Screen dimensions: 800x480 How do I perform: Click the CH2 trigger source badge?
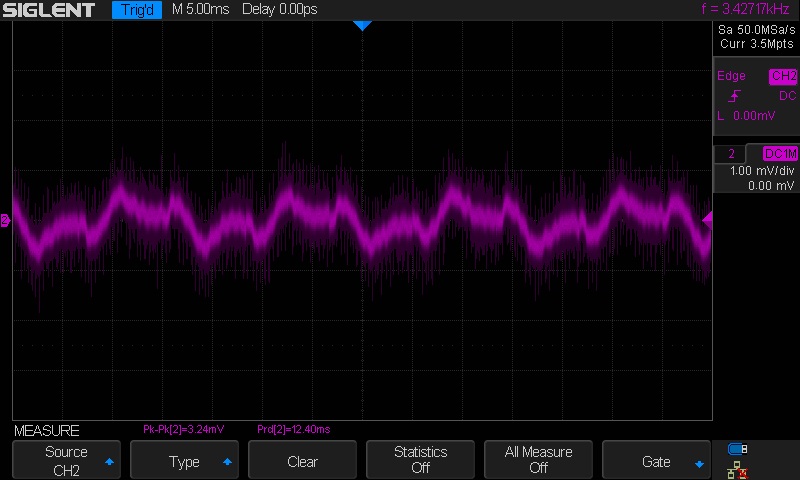coord(783,76)
